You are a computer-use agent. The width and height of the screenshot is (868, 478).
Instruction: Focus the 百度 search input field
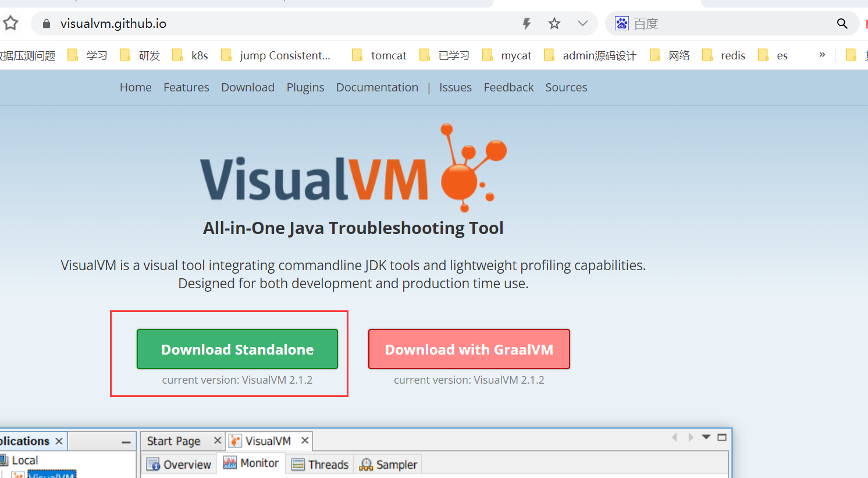733,23
